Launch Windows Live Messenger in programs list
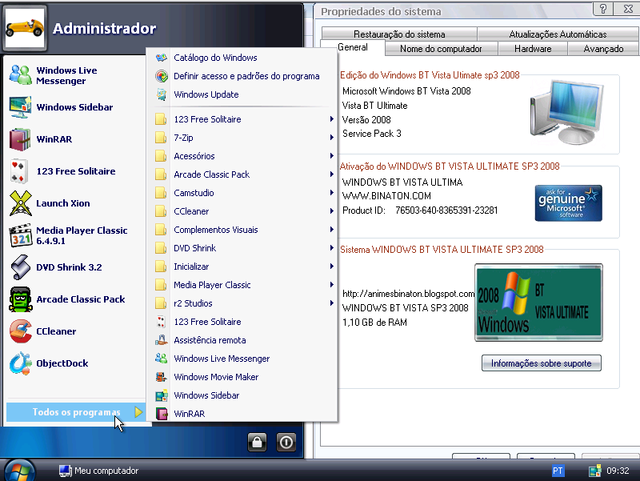The image size is (640, 481). click(x=242, y=359)
